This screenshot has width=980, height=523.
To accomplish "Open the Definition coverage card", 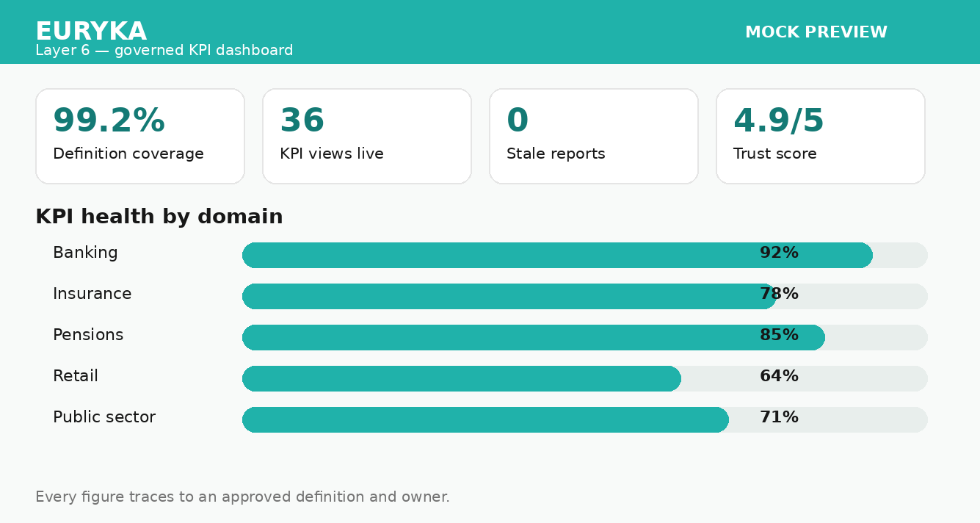I will coord(140,137).
